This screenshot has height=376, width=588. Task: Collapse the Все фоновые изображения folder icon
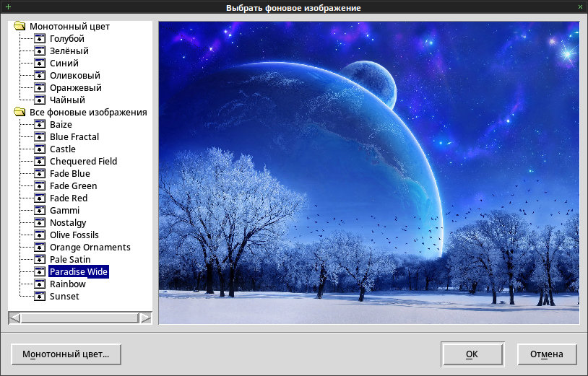[20, 112]
